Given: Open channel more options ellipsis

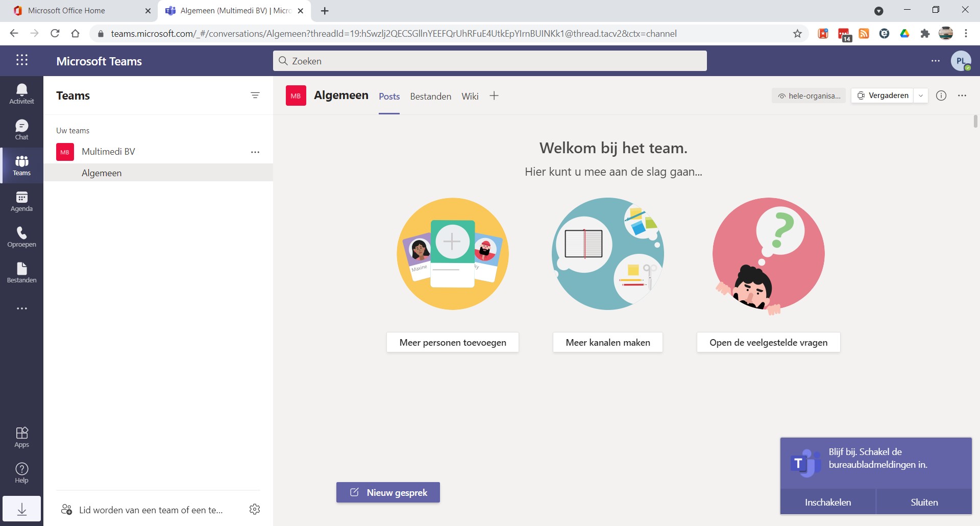Looking at the screenshot, I should [962, 95].
